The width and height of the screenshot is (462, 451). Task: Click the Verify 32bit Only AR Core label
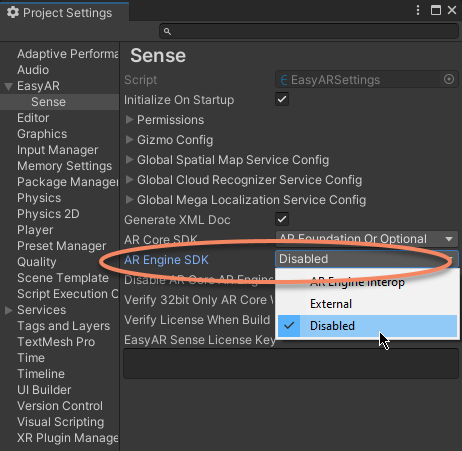point(199,300)
